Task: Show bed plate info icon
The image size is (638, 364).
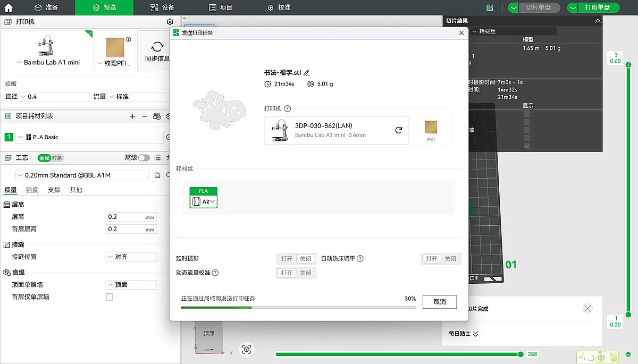Action: pos(129,39)
